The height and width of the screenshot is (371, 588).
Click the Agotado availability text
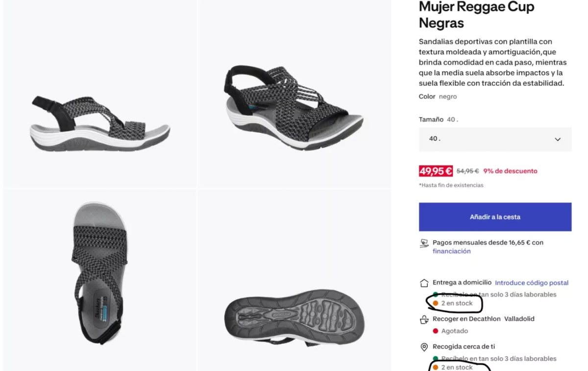point(454,331)
